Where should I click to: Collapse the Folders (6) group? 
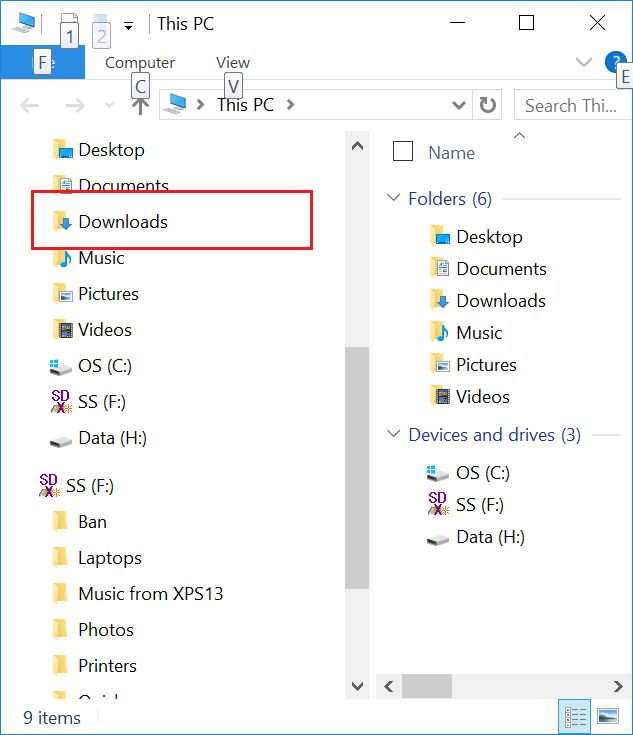click(393, 198)
